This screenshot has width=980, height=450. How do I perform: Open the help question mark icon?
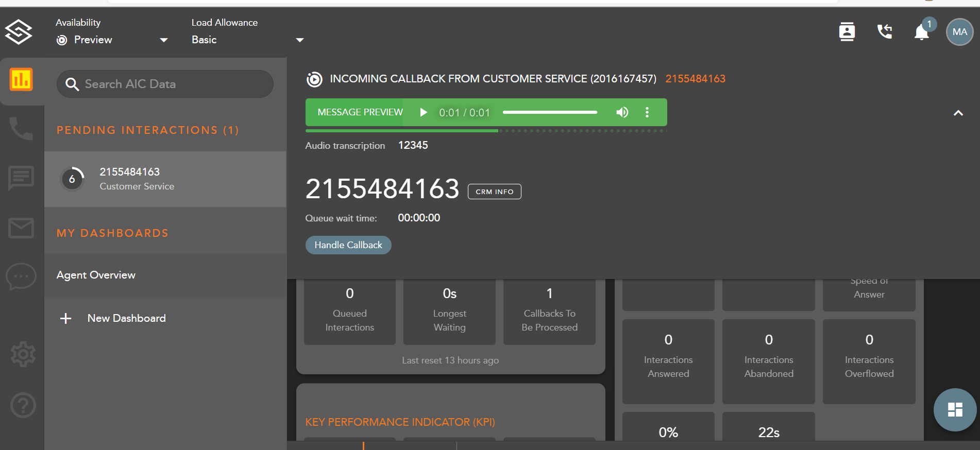tap(23, 405)
